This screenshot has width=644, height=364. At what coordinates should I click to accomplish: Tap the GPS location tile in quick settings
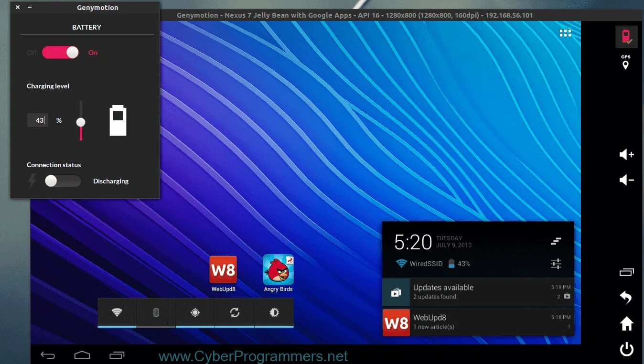tap(195, 313)
